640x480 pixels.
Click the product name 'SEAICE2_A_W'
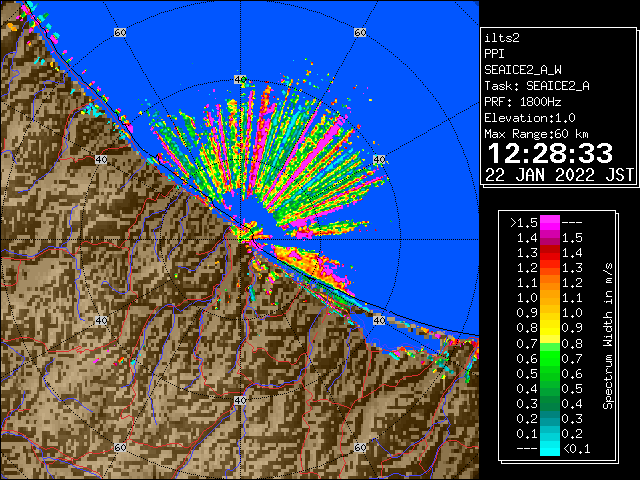523,70
